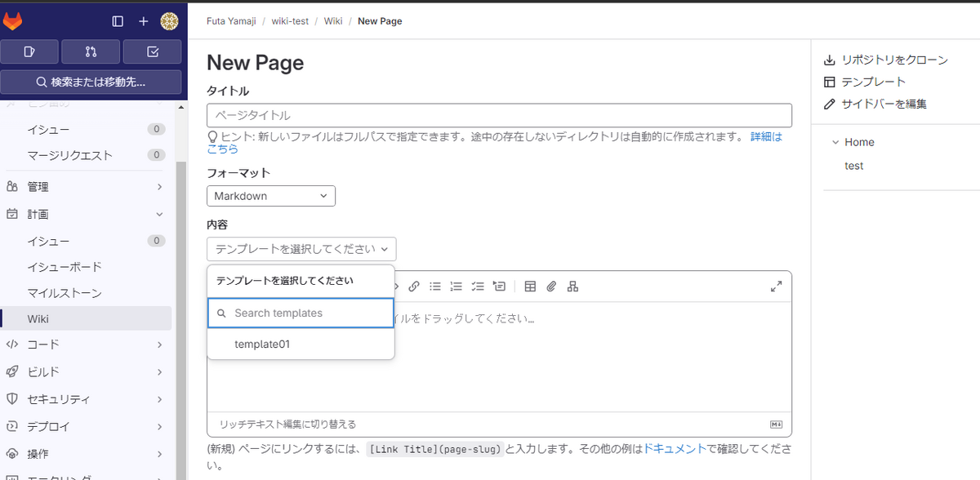Insert a numbered list in the editor
Image resolution: width=980 pixels, height=480 pixels.
[x=457, y=287]
